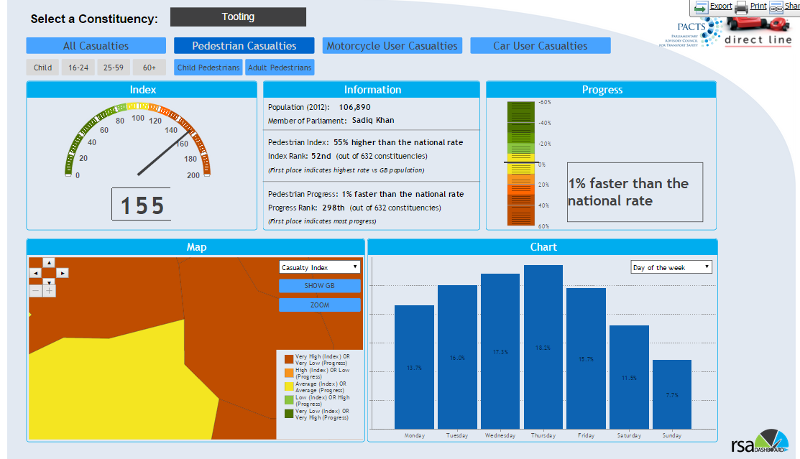This screenshot has width=800, height=459.
Task: Pan the map left with the arrow
Action: pyautogui.click(x=35, y=273)
